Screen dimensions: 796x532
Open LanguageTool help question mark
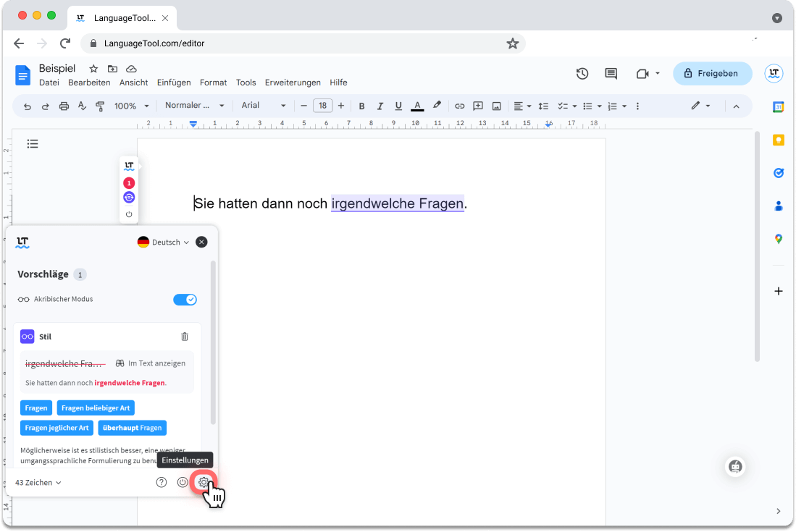click(x=162, y=482)
